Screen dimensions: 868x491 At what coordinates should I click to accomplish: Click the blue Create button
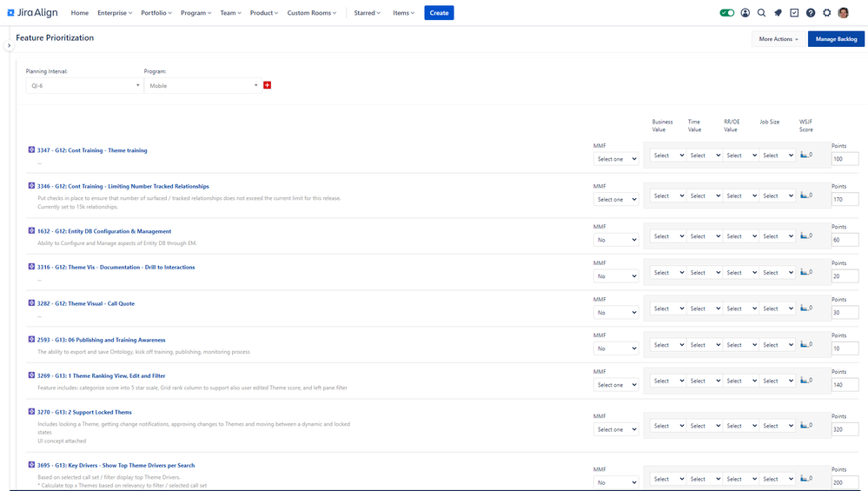pyautogui.click(x=439, y=13)
